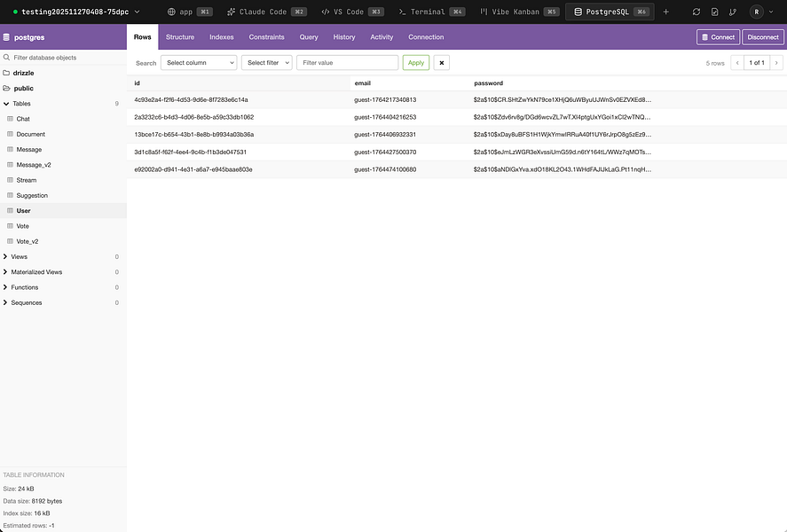The height and width of the screenshot is (532, 787).
Task: Click password cell starting $2a$10$aNDIGx
Action: pyautogui.click(x=563, y=169)
